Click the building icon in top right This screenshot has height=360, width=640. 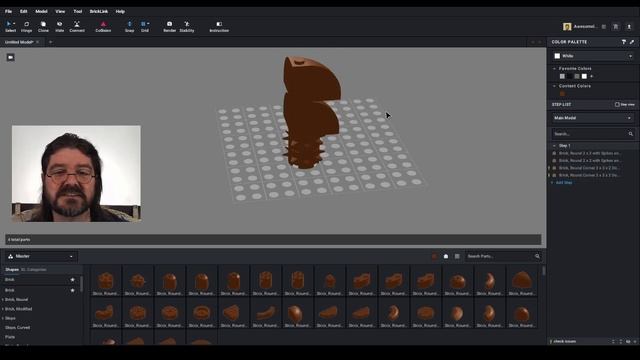[x=616, y=27]
